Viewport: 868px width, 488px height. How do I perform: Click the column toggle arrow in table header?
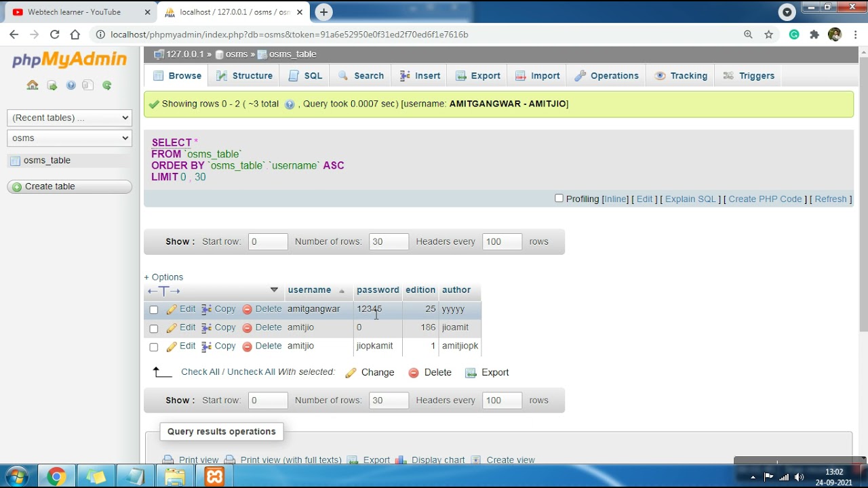point(274,290)
